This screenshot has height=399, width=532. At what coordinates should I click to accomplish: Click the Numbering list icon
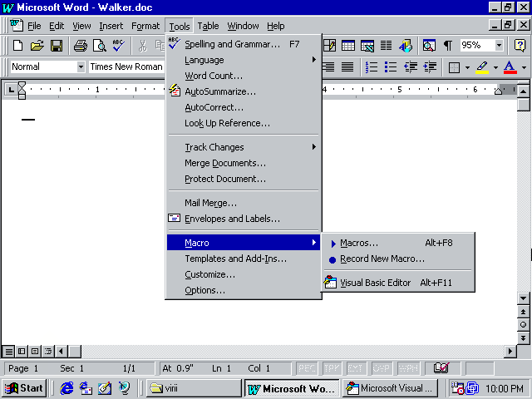(x=372, y=66)
